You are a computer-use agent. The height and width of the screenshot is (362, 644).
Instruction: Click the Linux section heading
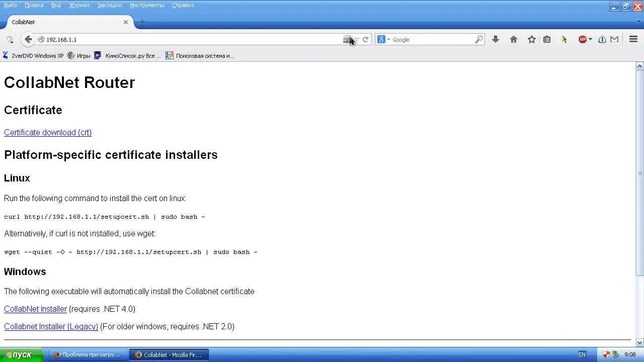click(x=17, y=178)
